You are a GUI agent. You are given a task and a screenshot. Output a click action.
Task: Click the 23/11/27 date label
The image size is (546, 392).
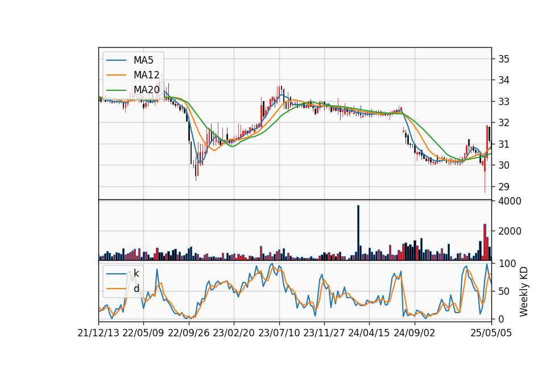pos(324,333)
